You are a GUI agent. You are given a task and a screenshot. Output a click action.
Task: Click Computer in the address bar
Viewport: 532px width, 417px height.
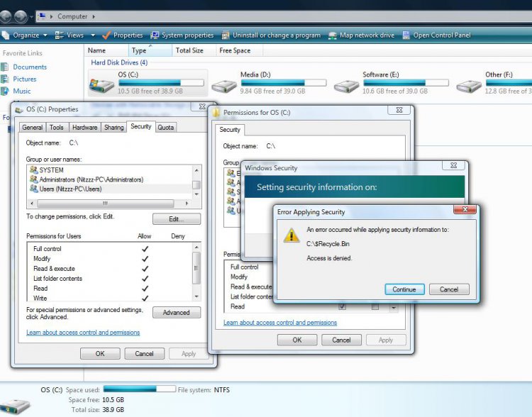pos(72,16)
